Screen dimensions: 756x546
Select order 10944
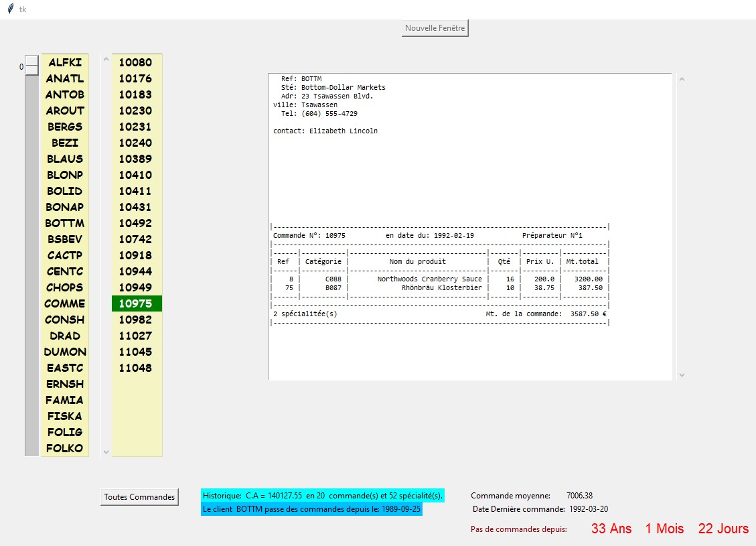(137, 271)
